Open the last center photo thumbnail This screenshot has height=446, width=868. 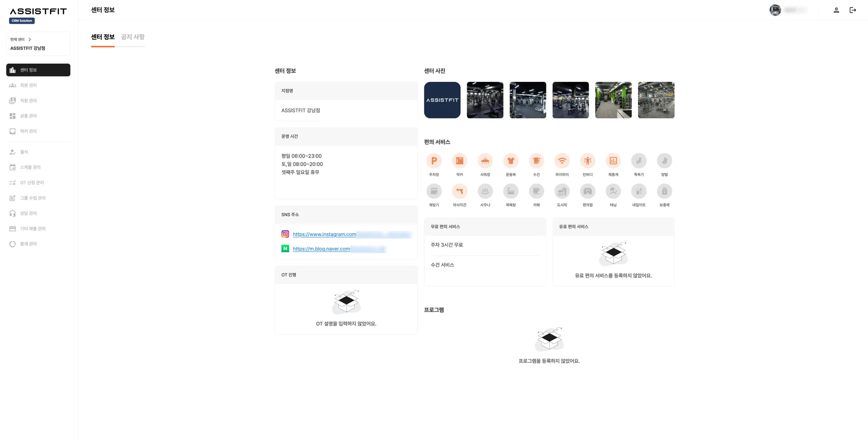656,100
